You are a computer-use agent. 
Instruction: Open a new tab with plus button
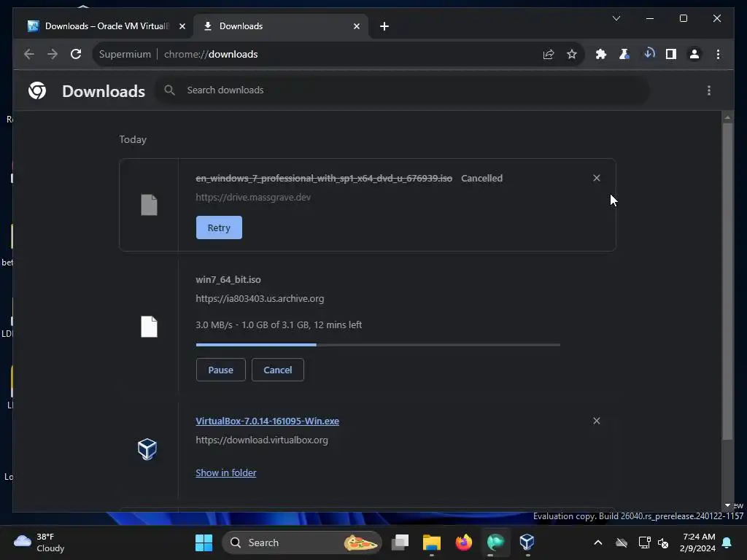(x=384, y=26)
